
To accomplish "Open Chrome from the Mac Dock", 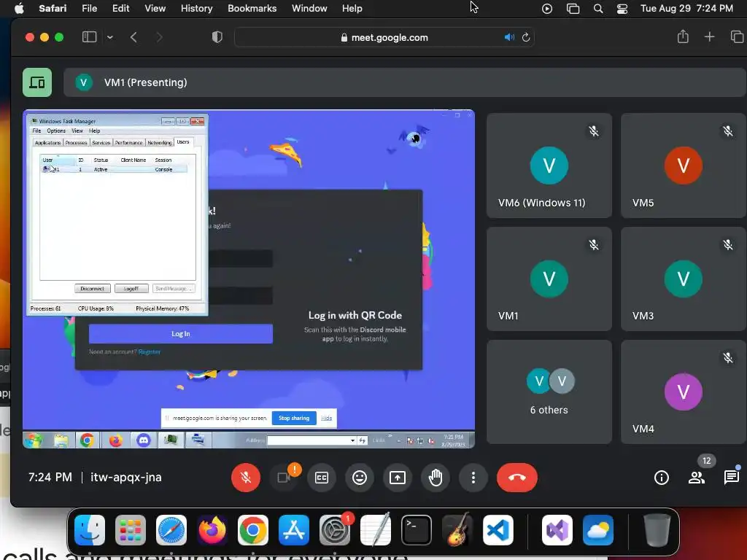I will [253, 530].
